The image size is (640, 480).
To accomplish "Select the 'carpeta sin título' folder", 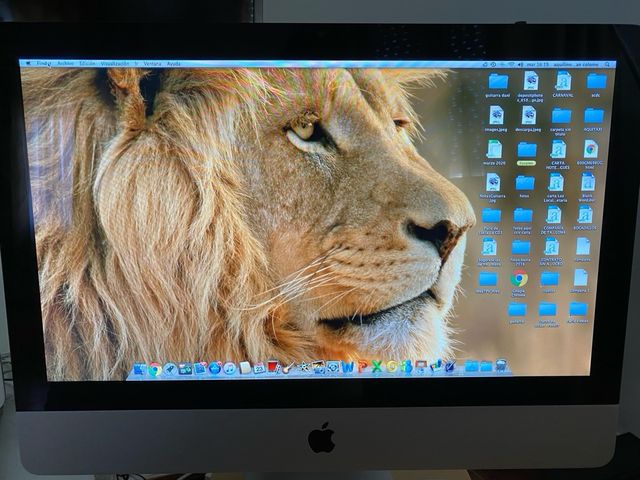I will tap(561, 121).
